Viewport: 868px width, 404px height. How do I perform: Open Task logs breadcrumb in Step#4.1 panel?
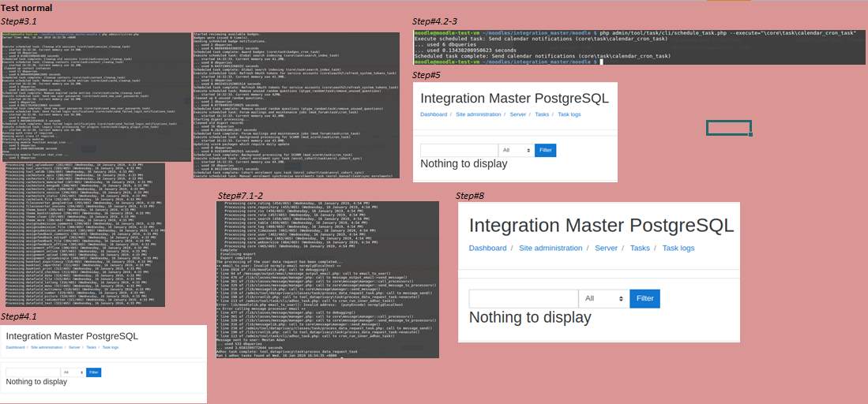click(x=110, y=347)
